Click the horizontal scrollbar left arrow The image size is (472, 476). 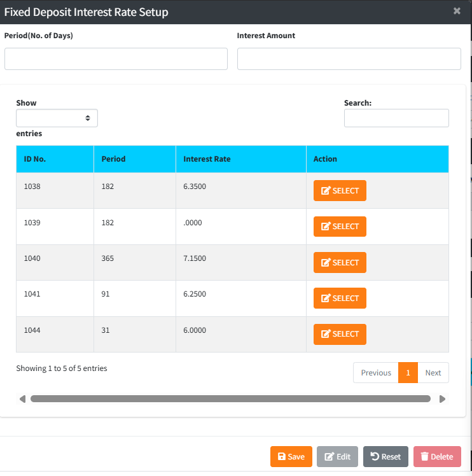22,399
